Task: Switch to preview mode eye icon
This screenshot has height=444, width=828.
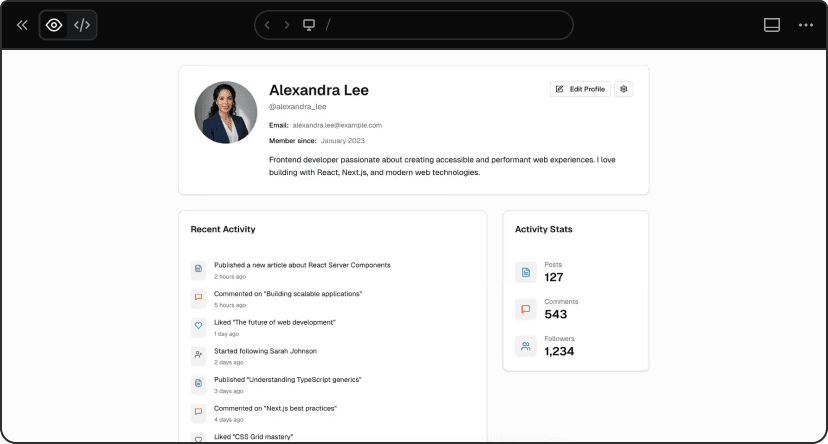Action: coord(54,25)
